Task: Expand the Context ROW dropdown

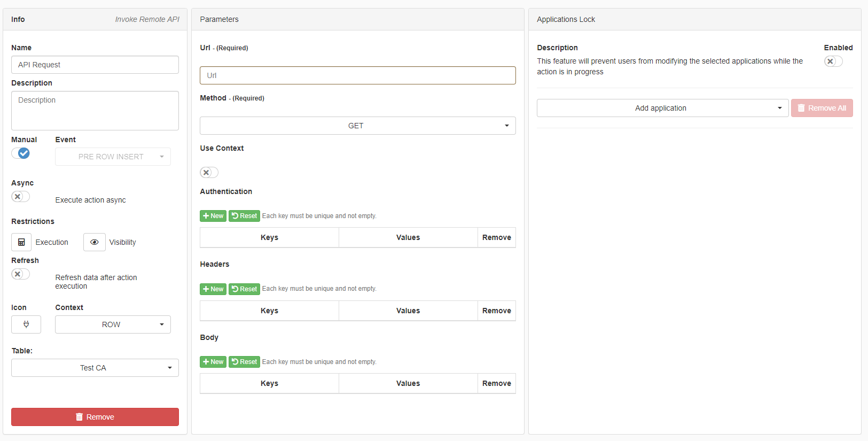Action: coord(113,324)
